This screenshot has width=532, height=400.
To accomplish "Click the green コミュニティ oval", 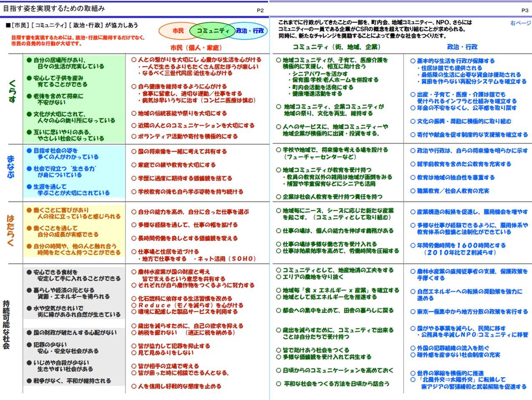I will click(213, 31).
